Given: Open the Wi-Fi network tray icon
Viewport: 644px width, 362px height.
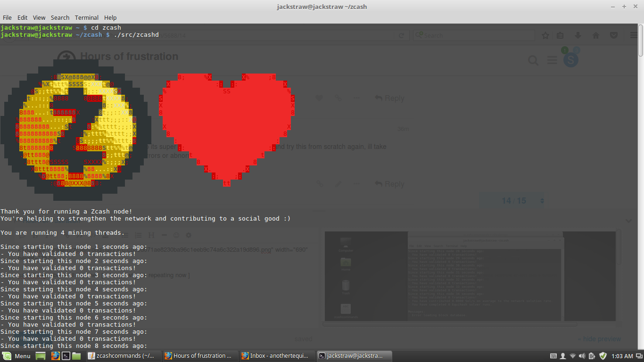Looking at the screenshot, I should 573,356.
